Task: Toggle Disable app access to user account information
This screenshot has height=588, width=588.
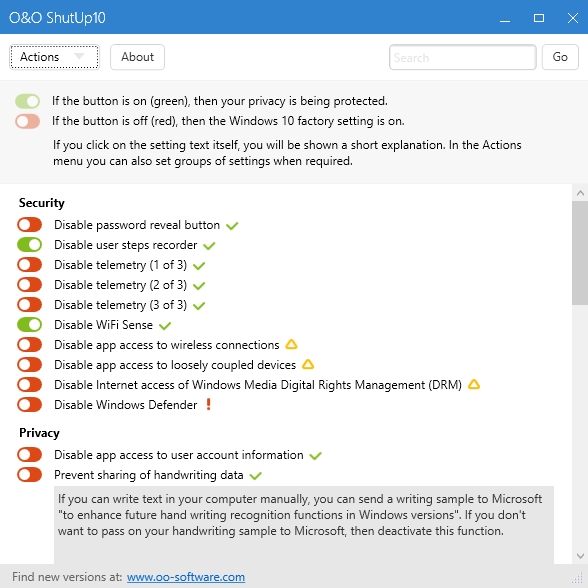Action: coord(29,454)
